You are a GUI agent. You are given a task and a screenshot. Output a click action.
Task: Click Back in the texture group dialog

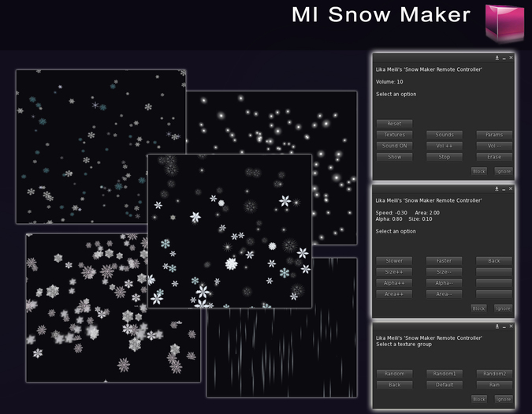(x=394, y=385)
